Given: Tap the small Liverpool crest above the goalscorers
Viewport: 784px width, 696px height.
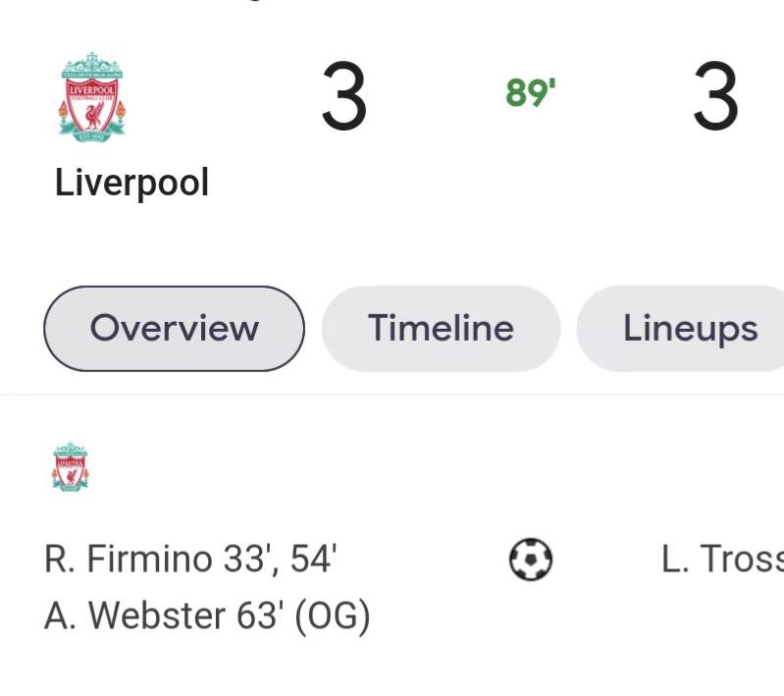Looking at the screenshot, I should tap(70, 466).
